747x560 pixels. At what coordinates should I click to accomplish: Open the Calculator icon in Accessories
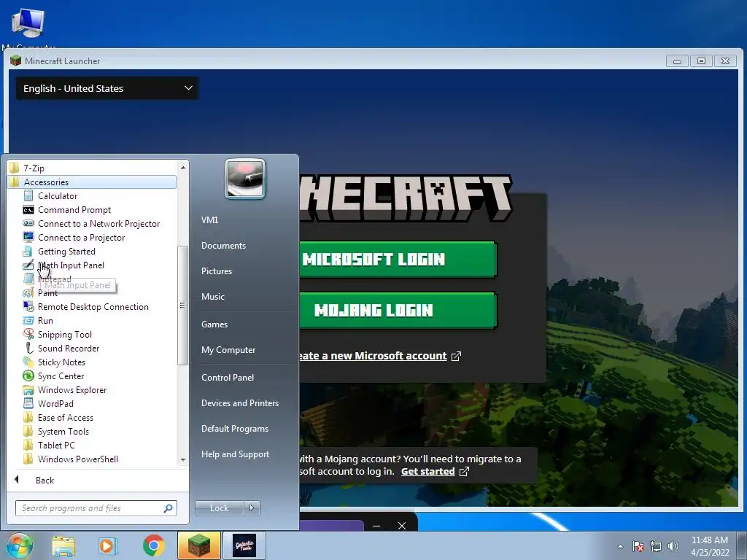pos(28,195)
